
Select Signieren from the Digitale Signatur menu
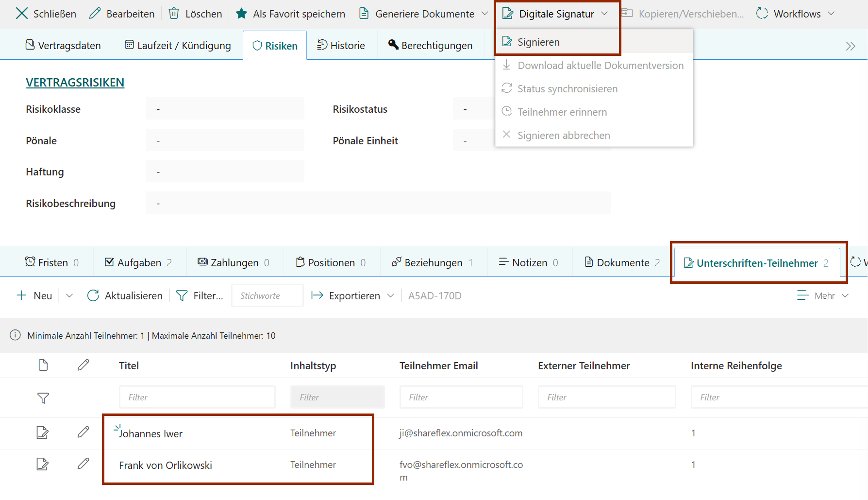click(538, 42)
